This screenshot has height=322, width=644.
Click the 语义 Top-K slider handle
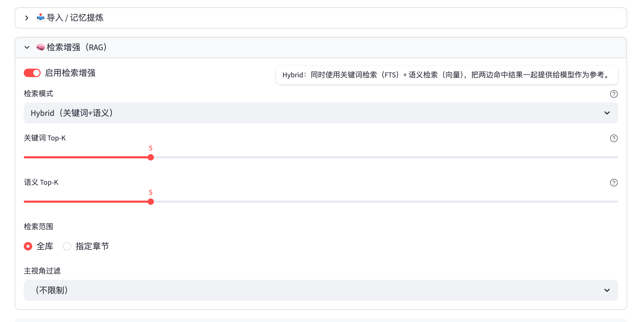[x=151, y=202]
